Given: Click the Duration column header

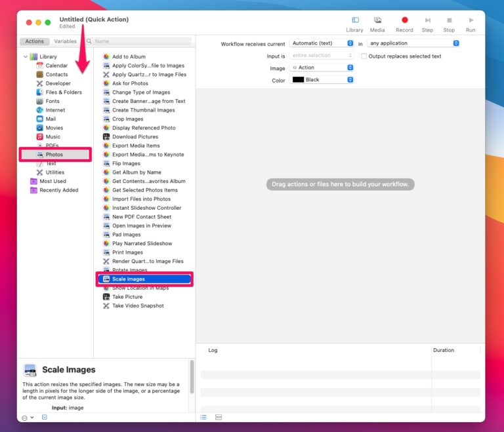Looking at the screenshot, I should [x=444, y=350].
